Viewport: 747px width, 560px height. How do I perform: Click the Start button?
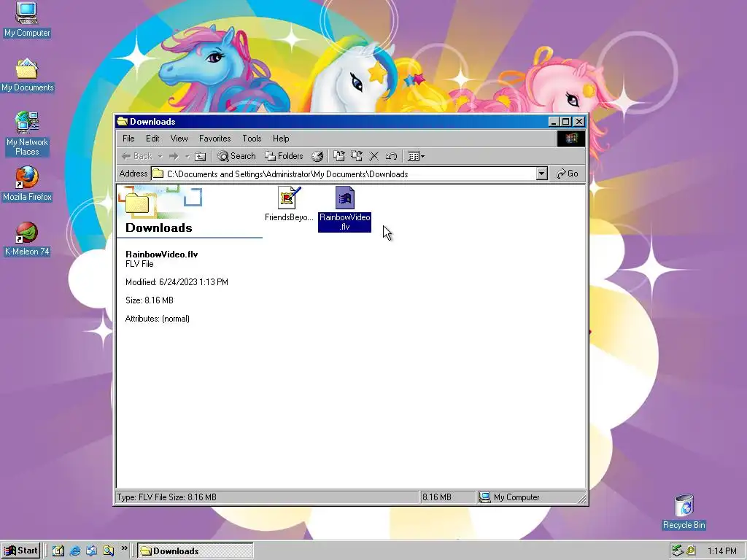[21, 551]
